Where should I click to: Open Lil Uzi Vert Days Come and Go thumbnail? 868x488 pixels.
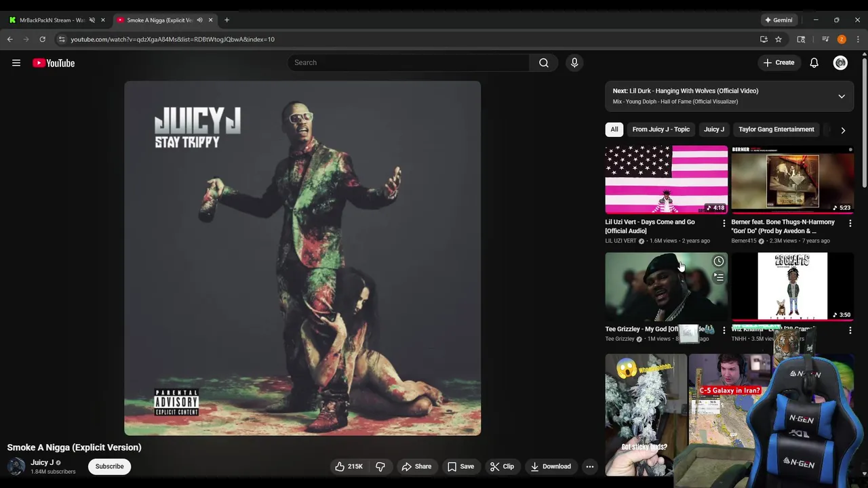click(x=667, y=180)
